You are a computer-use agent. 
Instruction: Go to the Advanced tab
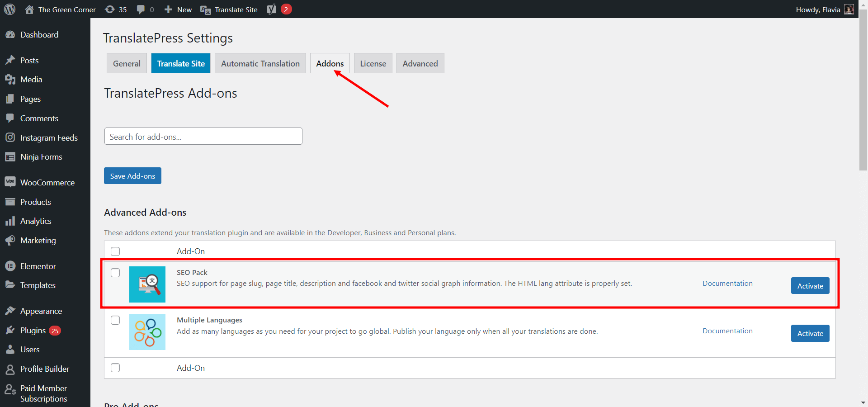click(420, 63)
